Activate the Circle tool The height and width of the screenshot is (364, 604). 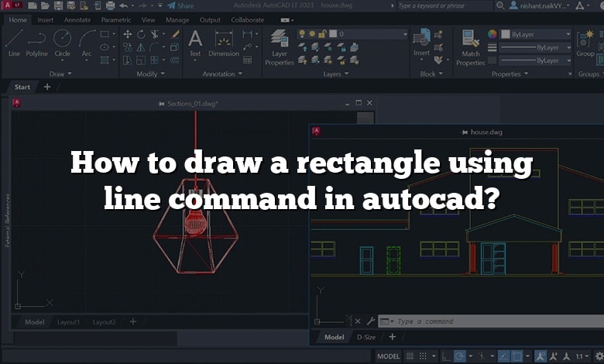62,43
